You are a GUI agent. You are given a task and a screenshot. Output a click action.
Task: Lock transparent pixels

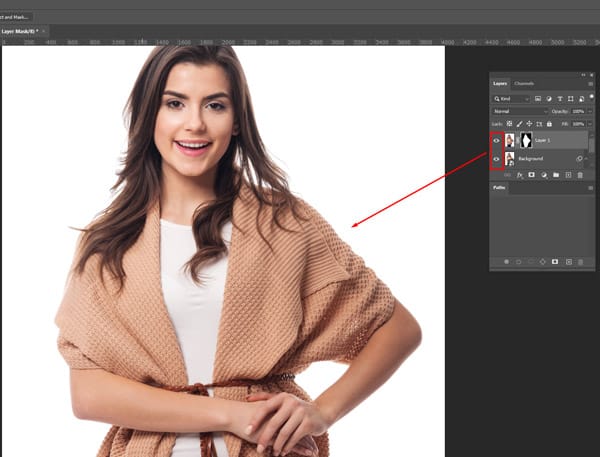tap(509, 124)
